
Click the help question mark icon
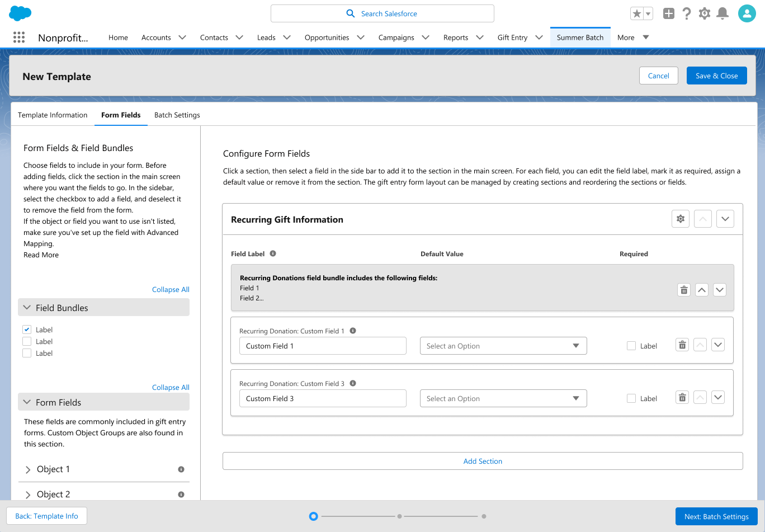(687, 13)
